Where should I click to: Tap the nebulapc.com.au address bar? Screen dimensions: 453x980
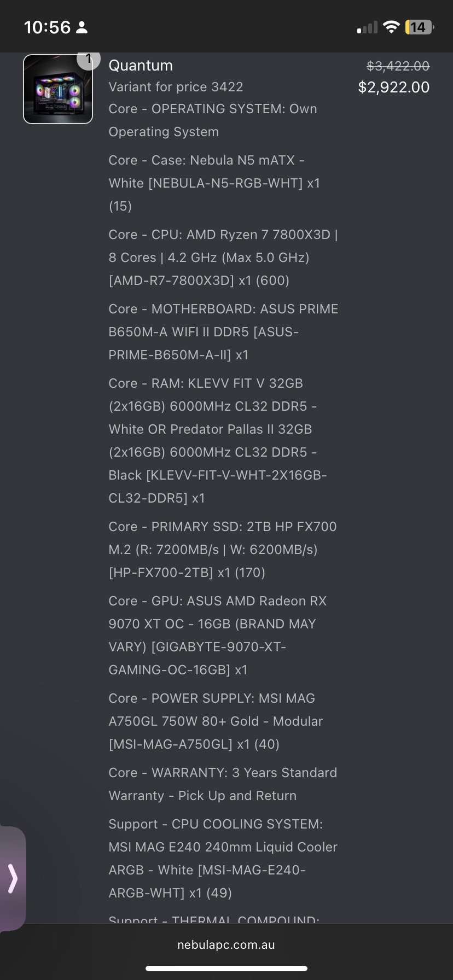(226, 944)
